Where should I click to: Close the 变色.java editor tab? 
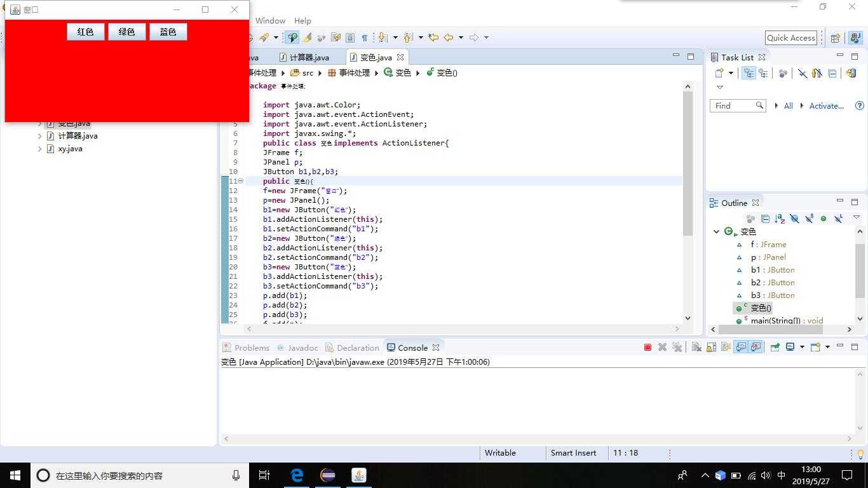(400, 57)
